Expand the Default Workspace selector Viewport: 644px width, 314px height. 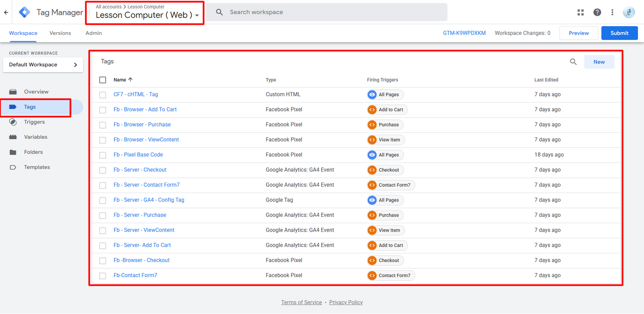point(43,65)
